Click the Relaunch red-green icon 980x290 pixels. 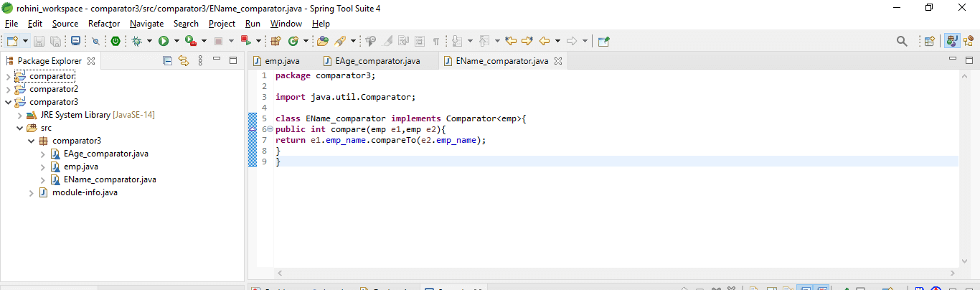point(245,41)
